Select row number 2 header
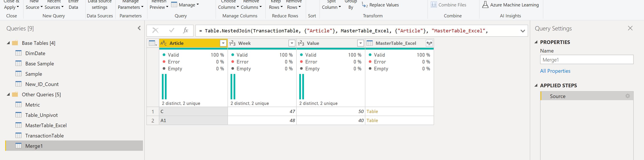Image resolution: width=644 pixels, height=160 pixels. tap(153, 121)
